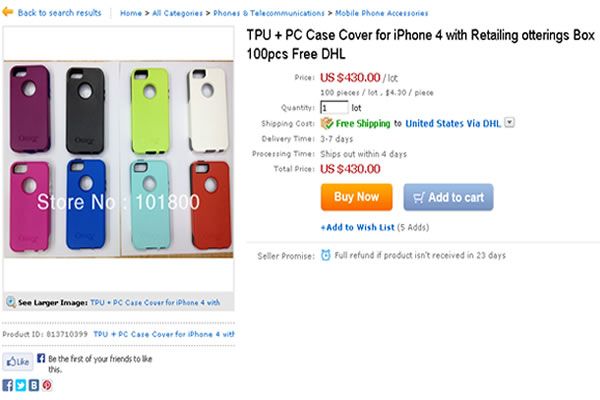600x400 pixels.
Task: Click the Facebook share icon
Action: point(8,385)
